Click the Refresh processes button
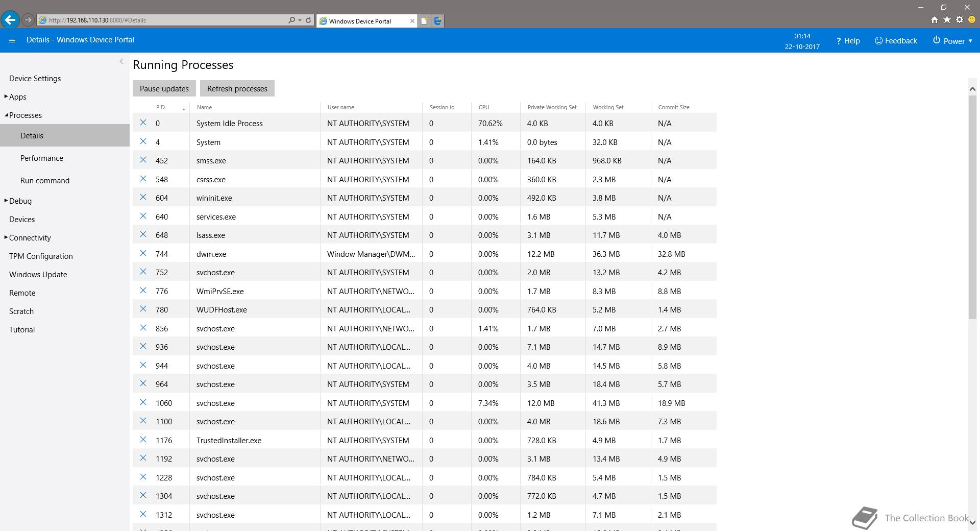Image resolution: width=980 pixels, height=531 pixels. [x=237, y=88]
